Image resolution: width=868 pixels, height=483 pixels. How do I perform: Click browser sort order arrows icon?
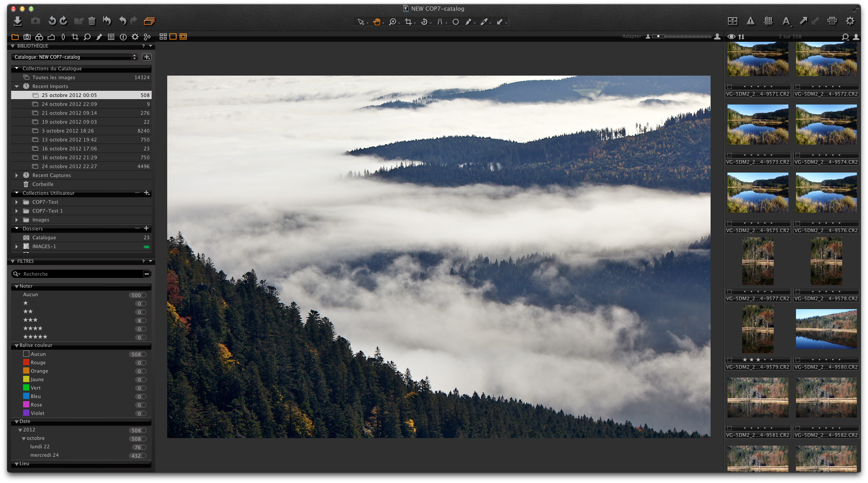(x=741, y=36)
